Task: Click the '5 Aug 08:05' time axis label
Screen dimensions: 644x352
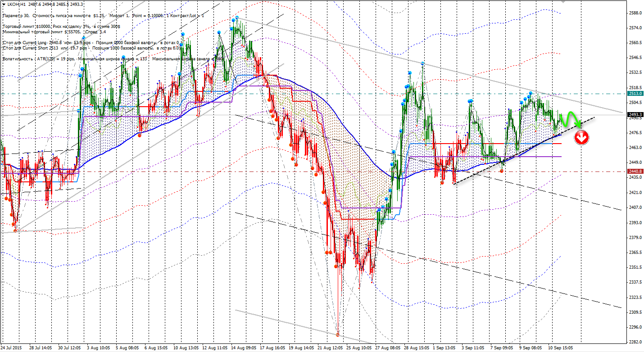Action: (x=127, y=348)
